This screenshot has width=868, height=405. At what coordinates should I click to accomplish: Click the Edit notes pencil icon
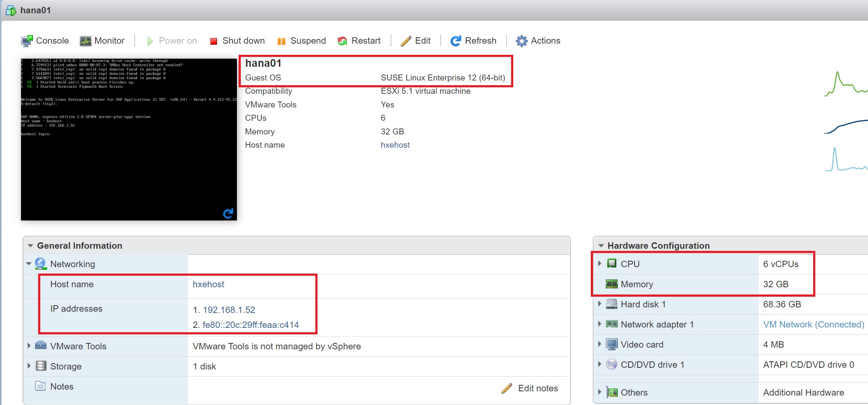(507, 388)
